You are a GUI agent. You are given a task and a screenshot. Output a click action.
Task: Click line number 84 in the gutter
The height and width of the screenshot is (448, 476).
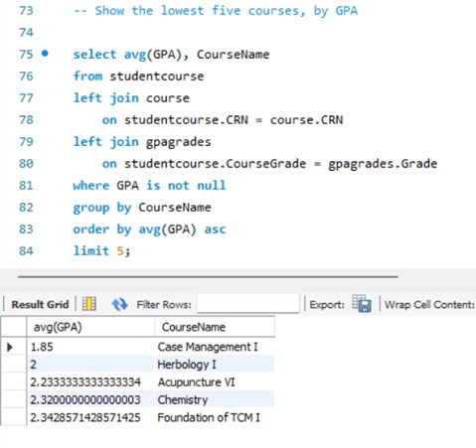[x=26, y=250]
